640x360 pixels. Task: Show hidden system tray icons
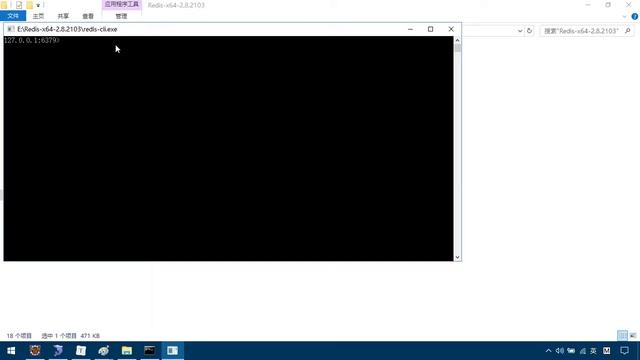tap(548, 351)
